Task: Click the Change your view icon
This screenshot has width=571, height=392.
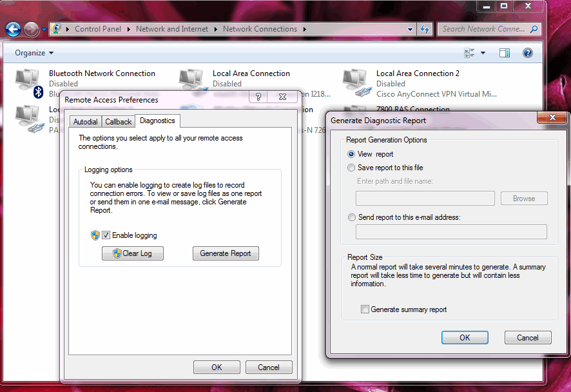Action: click(469, 53)
